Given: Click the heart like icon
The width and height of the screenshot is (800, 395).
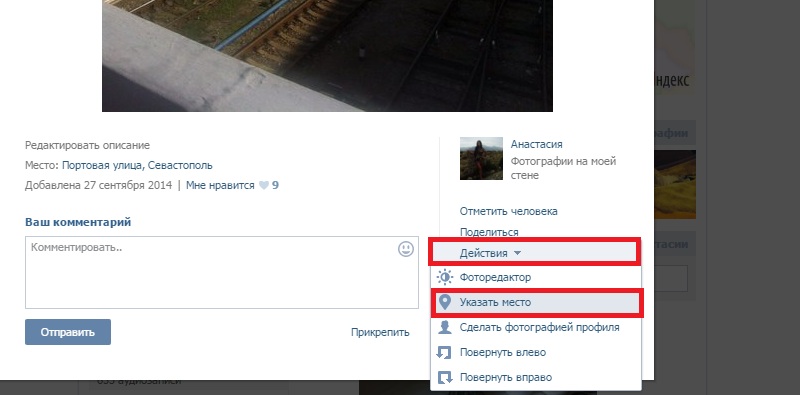Looking at the screenshot, I should [x=264, y=185].
